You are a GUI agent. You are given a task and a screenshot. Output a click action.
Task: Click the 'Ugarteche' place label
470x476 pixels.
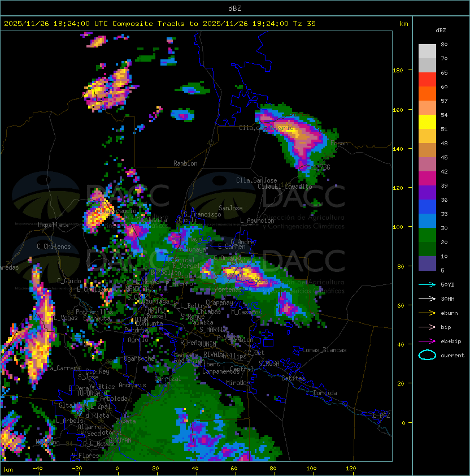[x=140, y=358]
